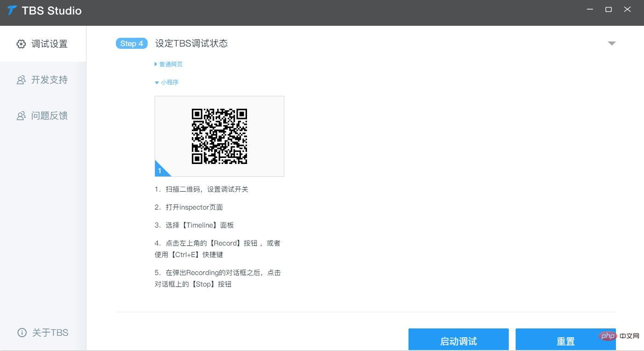Click the instruction mentioning 【Record】按钮
The width and height of the screenshot is (644, 351).
pyautogui.click(x=218, y=249)
